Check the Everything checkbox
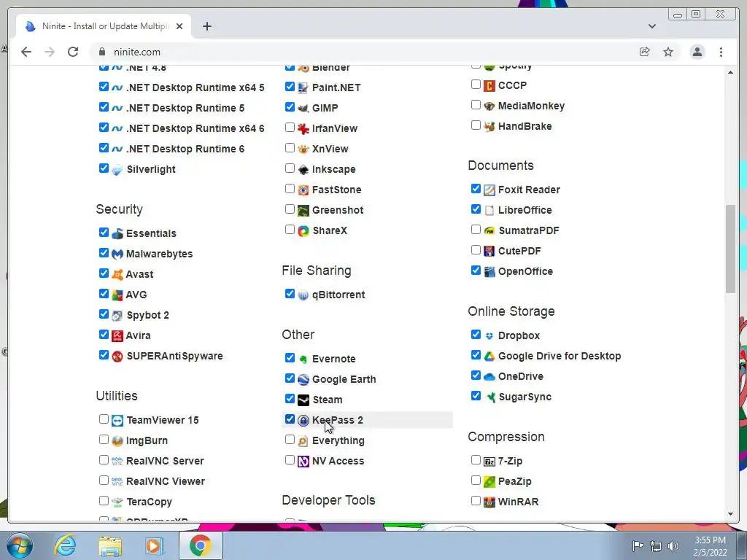Screen dimensions: 747x560 (290, 440)
